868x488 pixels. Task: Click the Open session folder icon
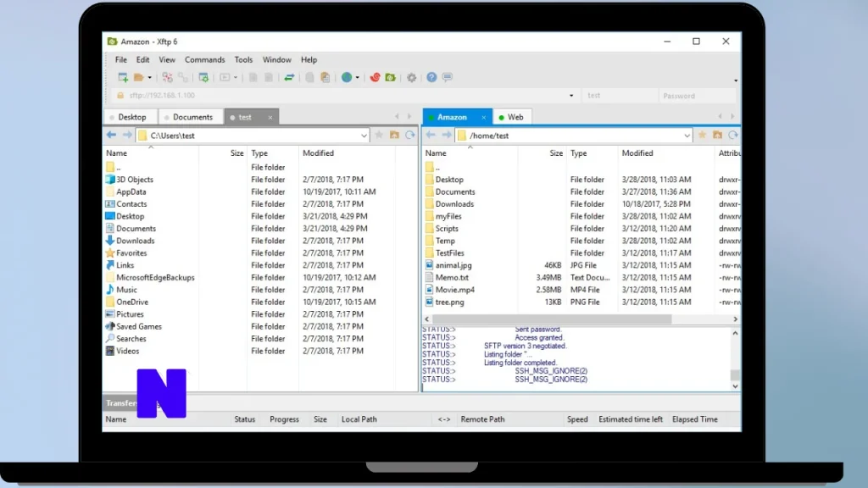click(x=138, y=77)
